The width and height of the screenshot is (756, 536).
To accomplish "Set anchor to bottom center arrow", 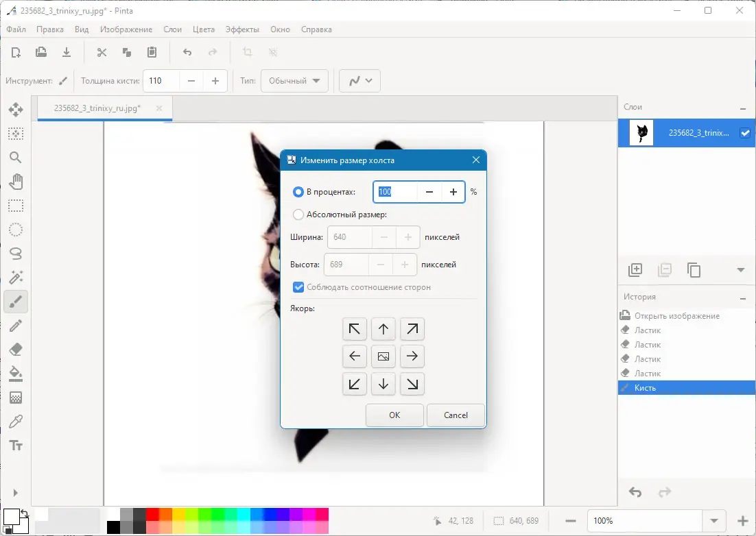I will click(x=383, y=384).
